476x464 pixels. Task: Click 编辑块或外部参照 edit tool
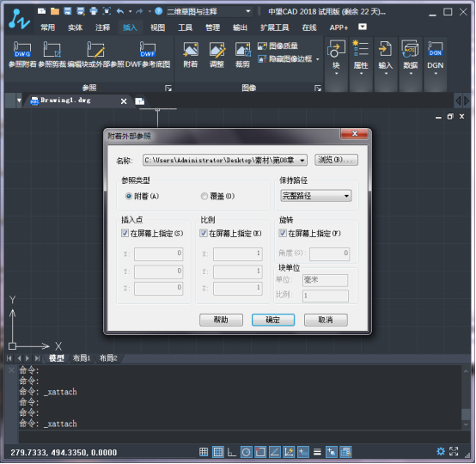(x=95, y=55)
